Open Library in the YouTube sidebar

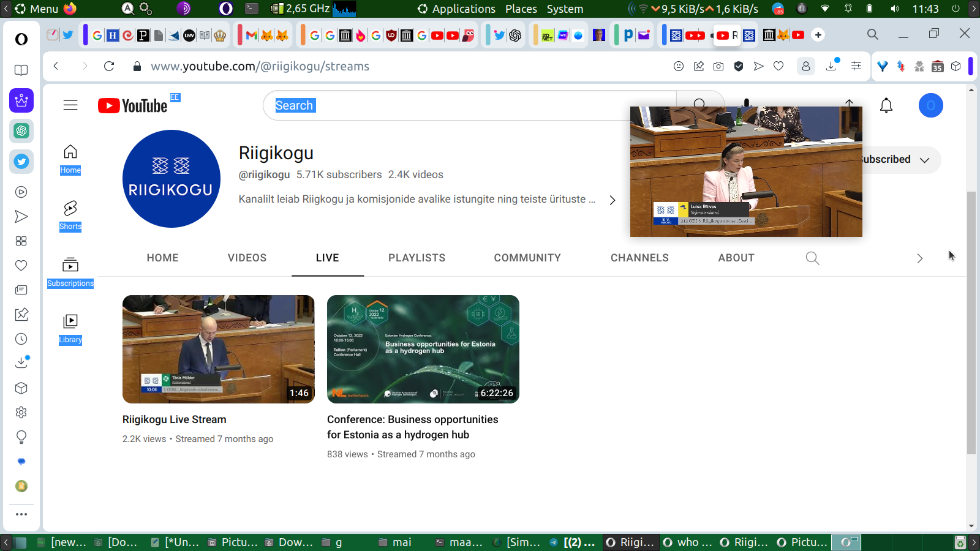[x=70, y=328]
